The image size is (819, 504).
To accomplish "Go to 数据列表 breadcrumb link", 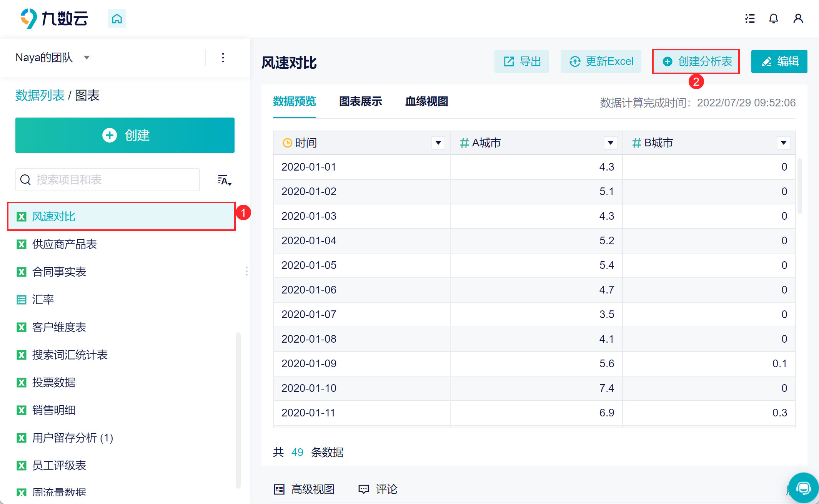I will tap(40, 95).
